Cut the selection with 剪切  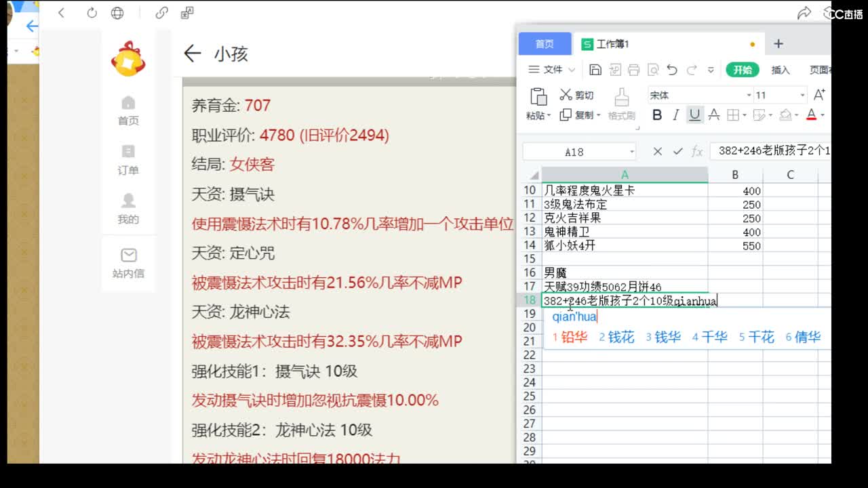pos(576,95)
